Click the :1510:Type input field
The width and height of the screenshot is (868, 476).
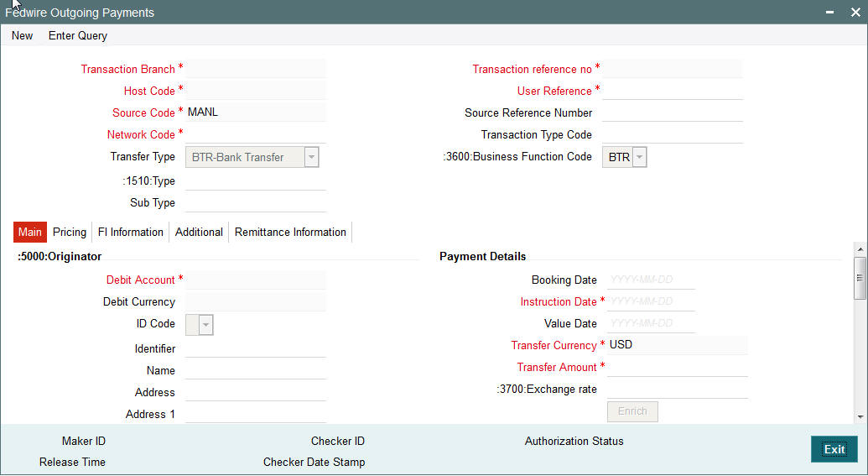tap(255, 180)
